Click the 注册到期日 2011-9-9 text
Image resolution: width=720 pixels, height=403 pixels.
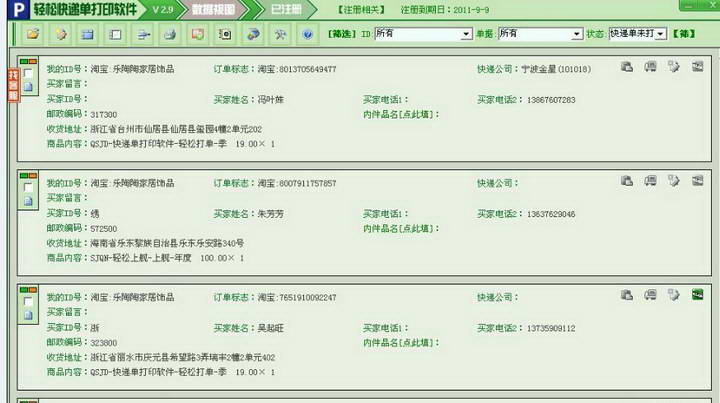tap(444, 10)
